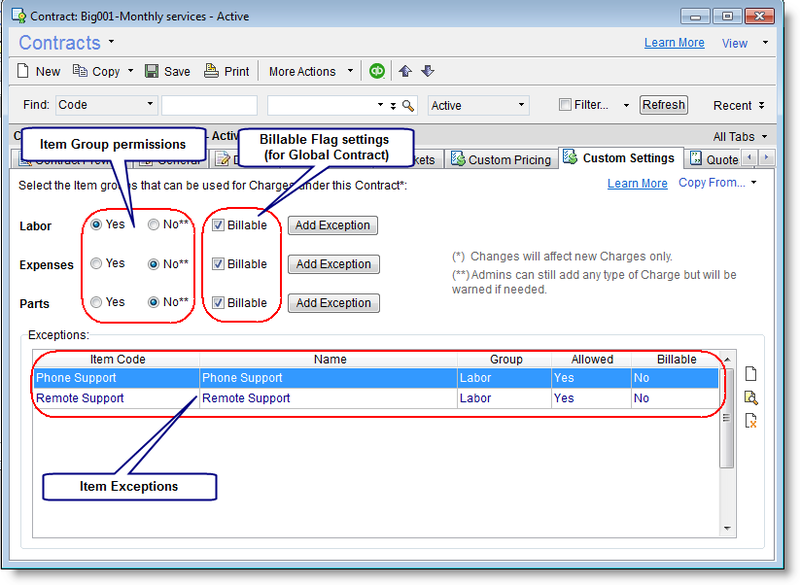Delete exception using the page-with-X icon
This screenshot has width=800, height=585.
pyautogui.click(x=751, y=421)
